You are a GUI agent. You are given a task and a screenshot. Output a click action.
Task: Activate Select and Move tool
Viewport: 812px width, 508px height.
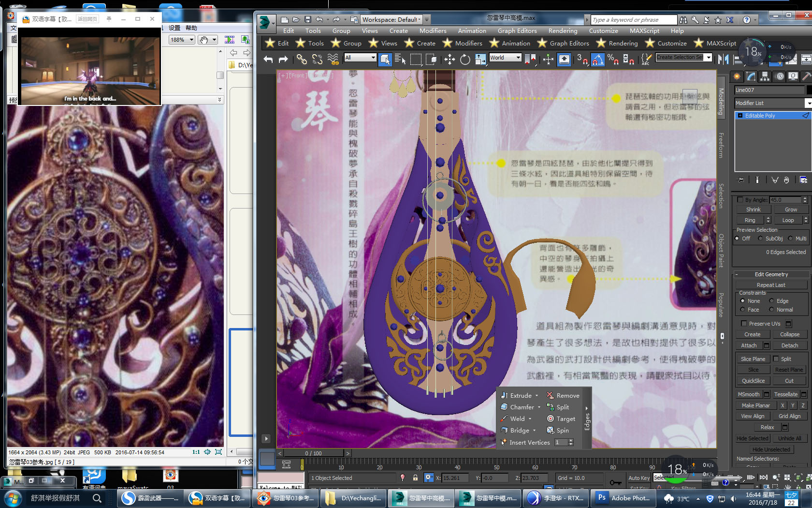point(449,59)
